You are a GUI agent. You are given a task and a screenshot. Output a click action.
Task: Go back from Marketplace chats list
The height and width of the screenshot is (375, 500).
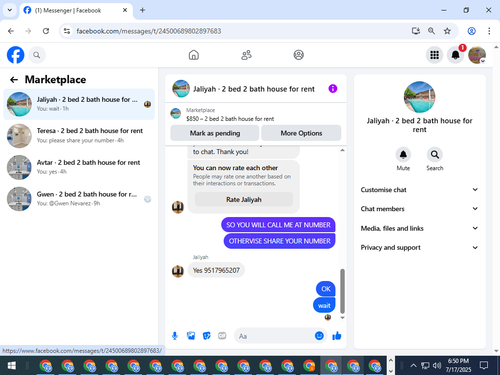14,80
